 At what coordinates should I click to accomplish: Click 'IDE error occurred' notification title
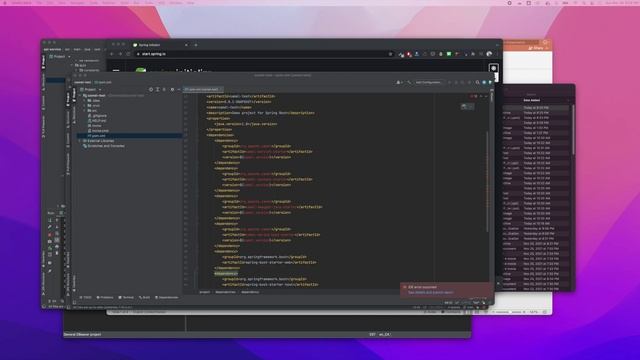click(x=422, y=287)
